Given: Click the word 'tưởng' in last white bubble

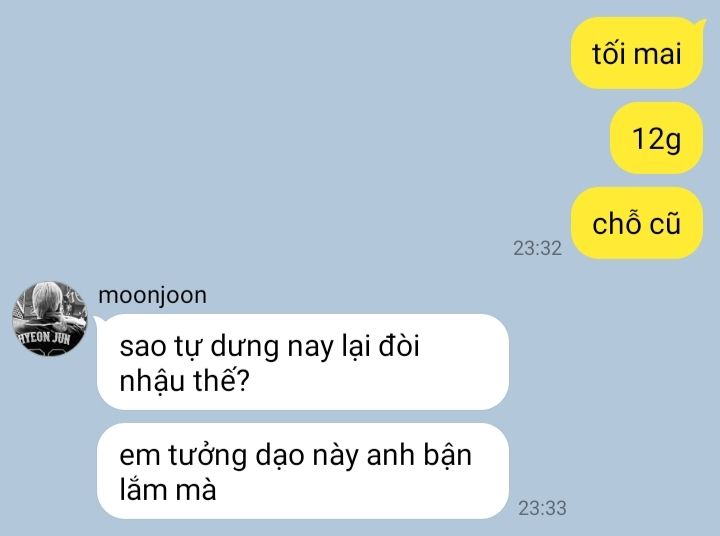Looking at the screenshot, I should pyautogui.click(x=207, y=457).
